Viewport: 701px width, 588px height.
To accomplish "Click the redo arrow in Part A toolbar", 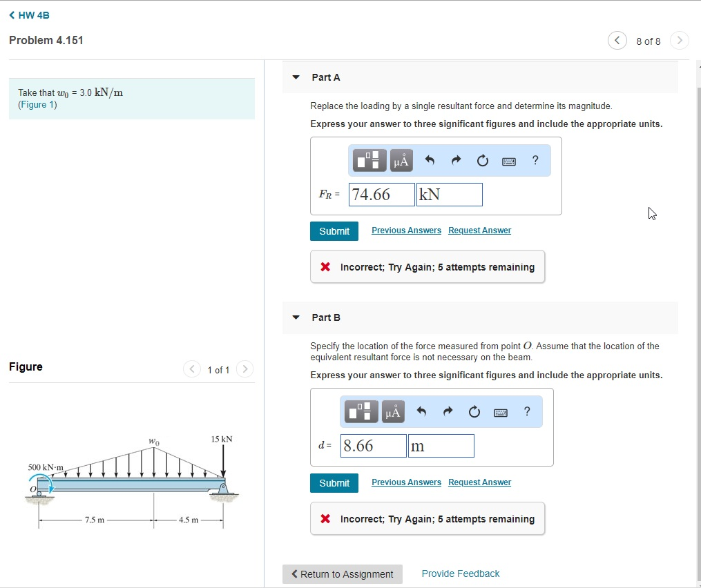I will pyautogui.click(x=456, y=161).
